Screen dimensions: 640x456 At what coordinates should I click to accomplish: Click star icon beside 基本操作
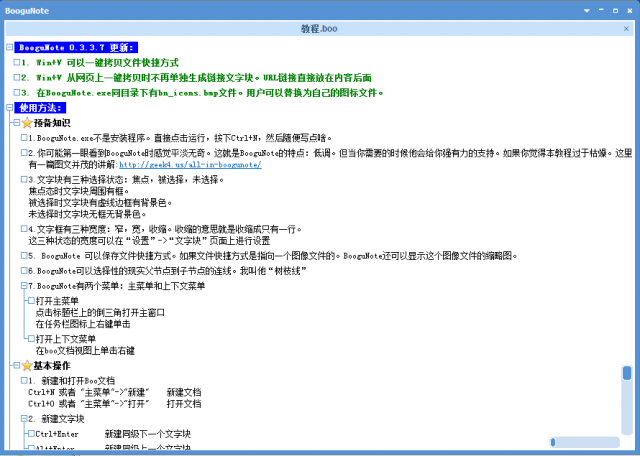(x=27, y=365)
